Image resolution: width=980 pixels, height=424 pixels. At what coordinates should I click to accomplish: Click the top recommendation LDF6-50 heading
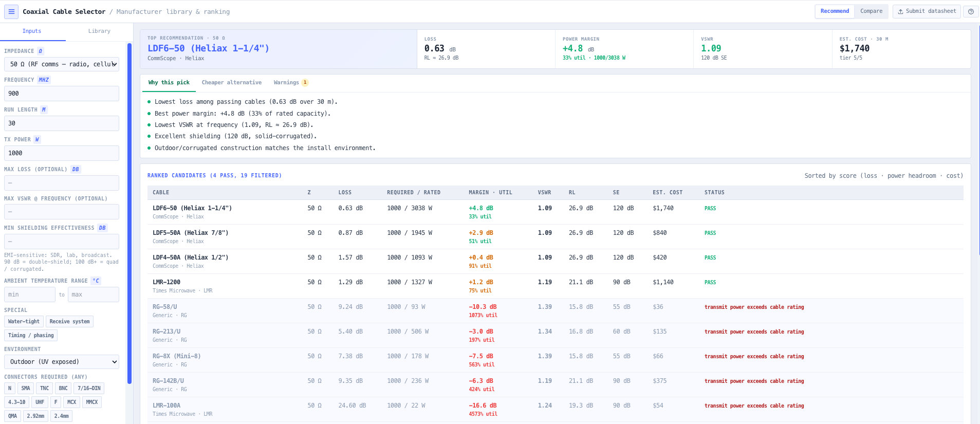click(208, 48)
